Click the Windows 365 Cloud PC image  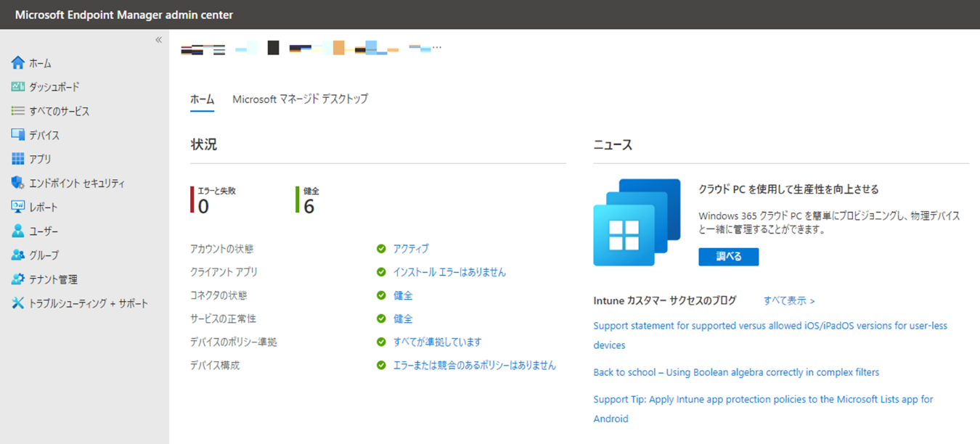click(637, 222)
